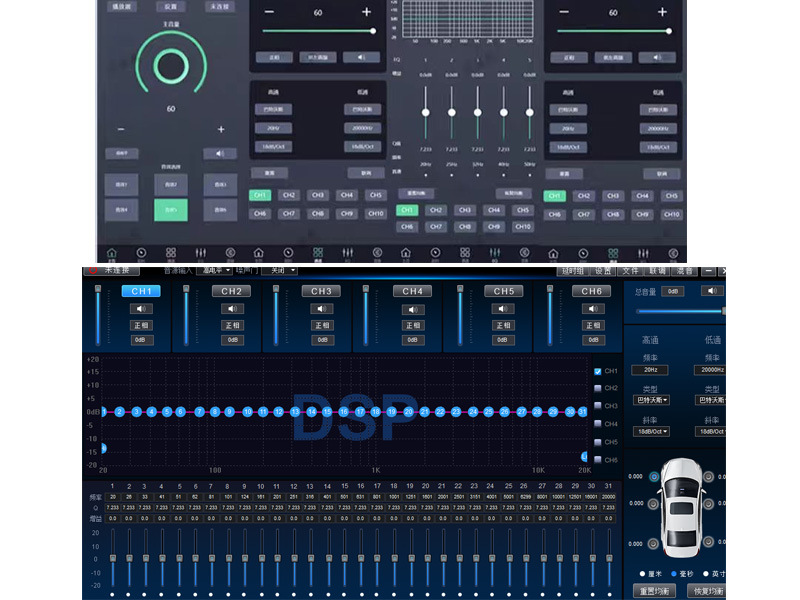This screenshot has height=600, width=800.
Task: Expand the 高通 类型 巴特沃斯 dropdown
Action: 652,400
